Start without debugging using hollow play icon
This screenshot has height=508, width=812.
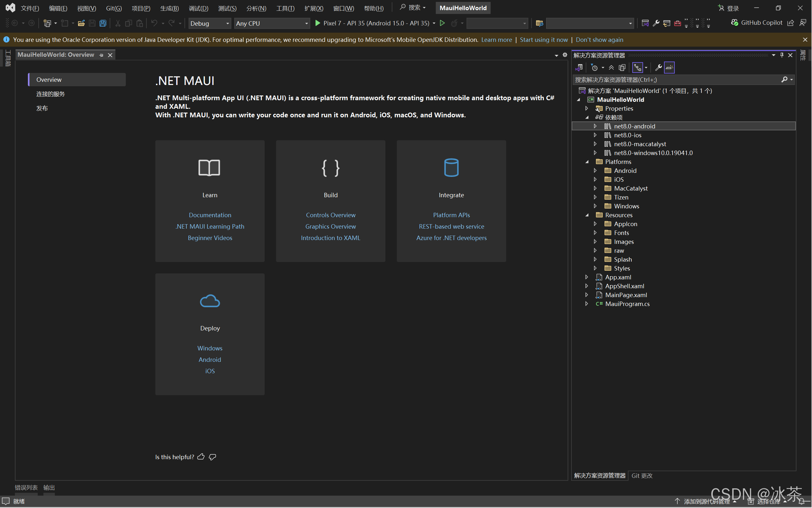click(442, 23)
